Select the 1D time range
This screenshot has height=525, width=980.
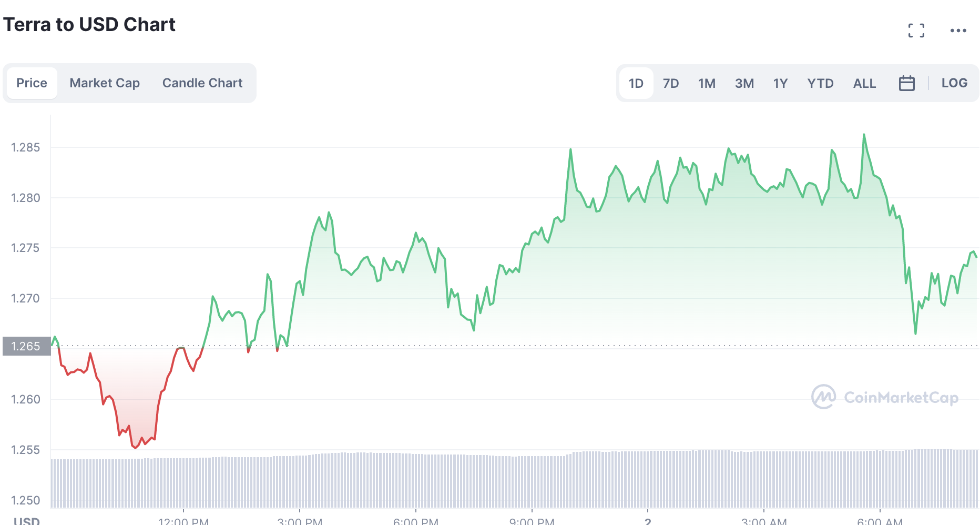tap(636, 83)
